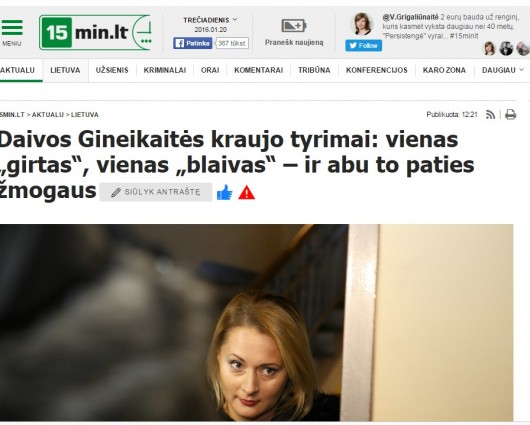530x425 pixels.
Task: Open the LIETUVA tab
Action: point(65,70)
